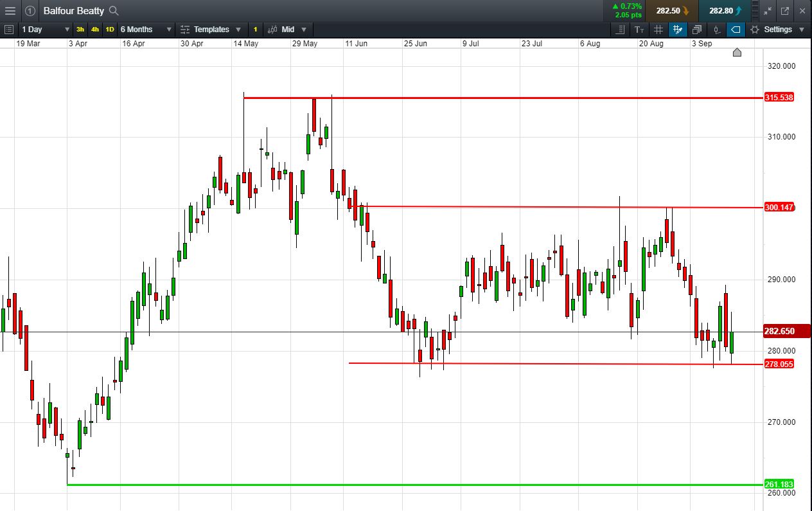812x511 pixels.
Task: Open the chart list panel icon
Action: (x=8, y=30)
